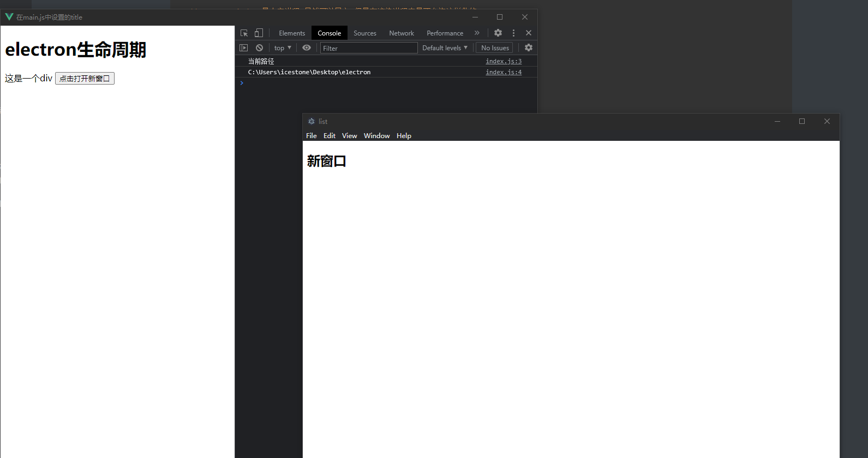Select the C:\Users\icestone path console message
Viewport: 868px width, 458px height.
tap(309, 72)
